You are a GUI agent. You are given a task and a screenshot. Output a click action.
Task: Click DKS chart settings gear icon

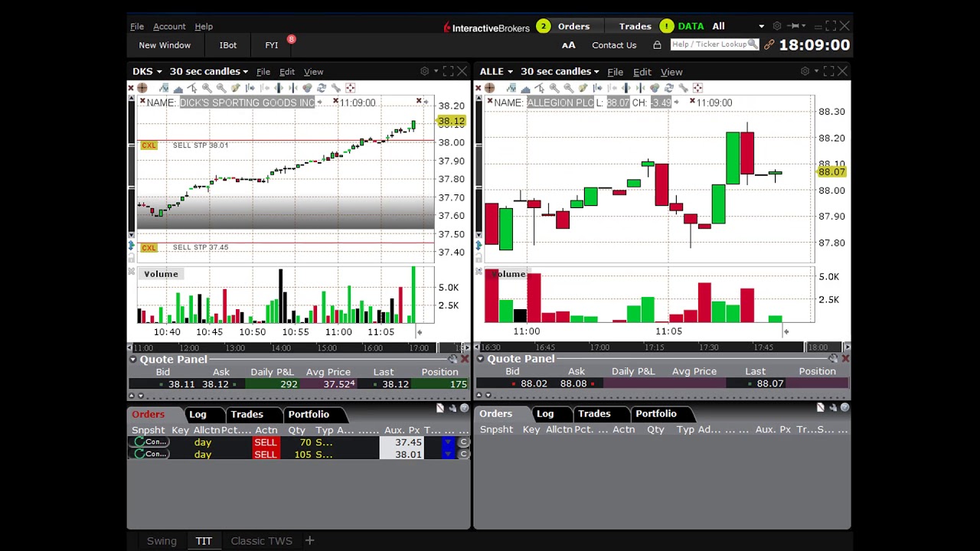tap(424, 71)
